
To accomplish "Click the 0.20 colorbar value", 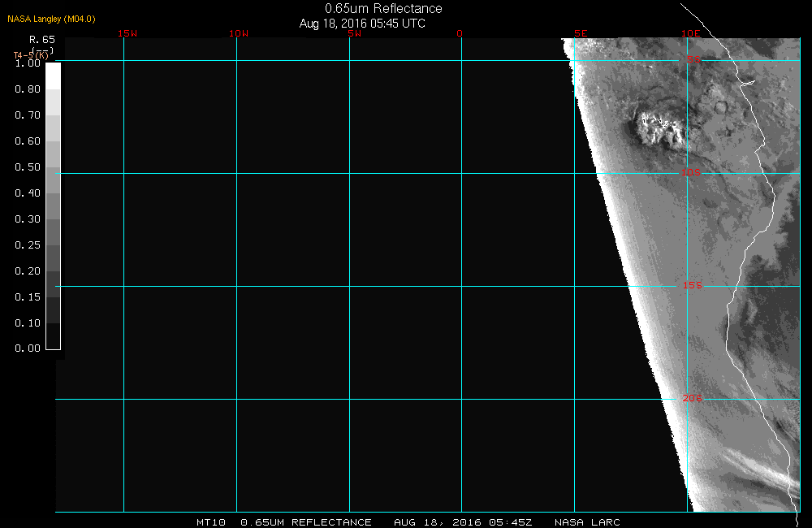I will [x=28, y=271].
